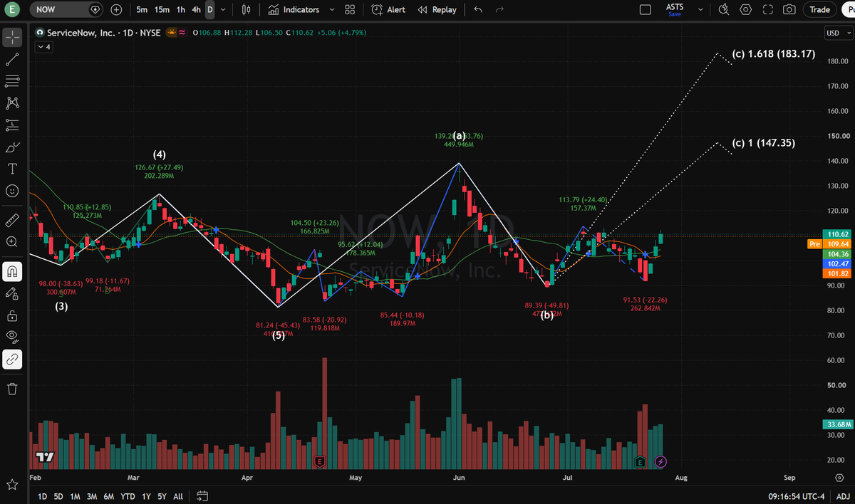
Task: Select the brush drawing tool
Action: pos(12,147)
